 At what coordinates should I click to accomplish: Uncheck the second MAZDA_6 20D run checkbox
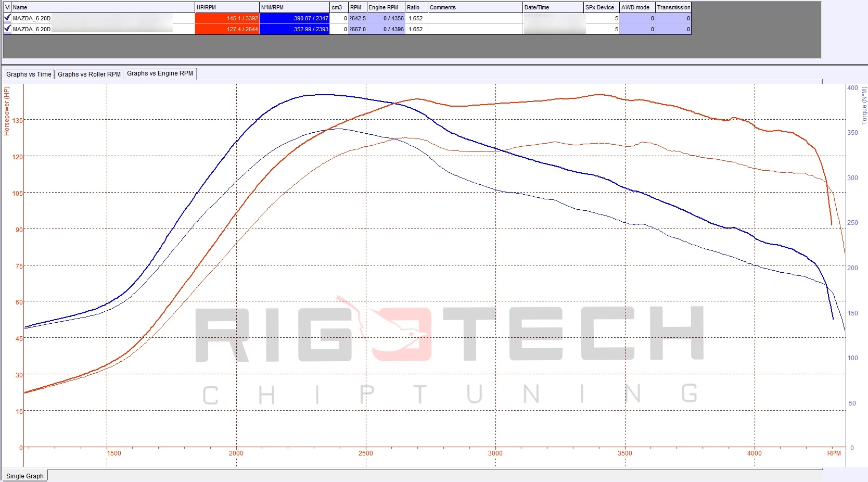point(7,29)
